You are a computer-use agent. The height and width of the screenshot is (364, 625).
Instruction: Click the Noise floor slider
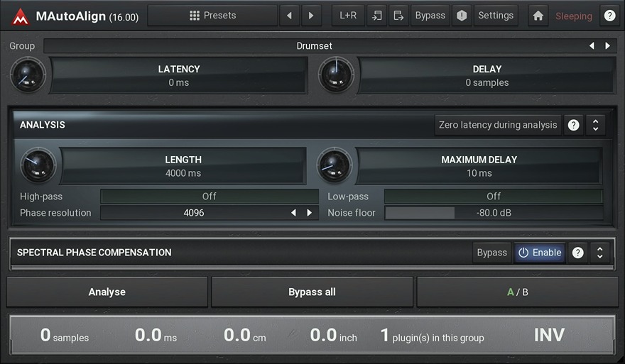click(x=494, y=213)
